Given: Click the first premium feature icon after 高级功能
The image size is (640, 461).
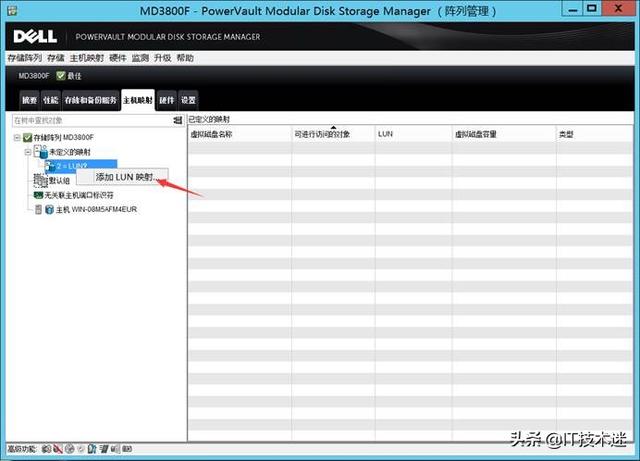Looking at the screenshot, I should (x=46, y=449).
